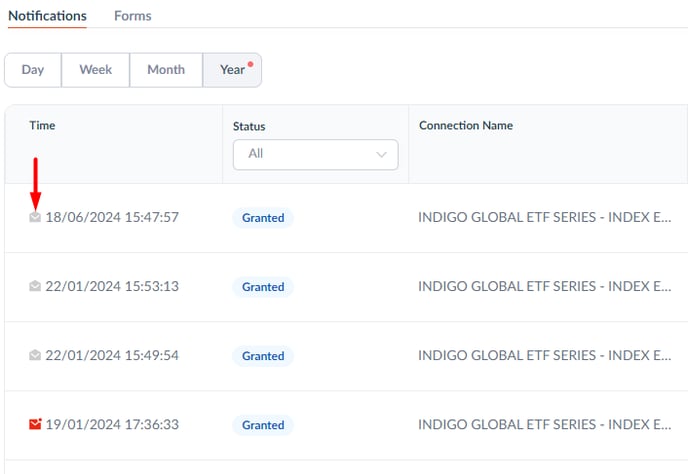Image resolution: width=688 pixels, height=474 pixels.
Task: Click connection name in the 22/01/2024 15:49:54 row
Action: pos(545,355)
